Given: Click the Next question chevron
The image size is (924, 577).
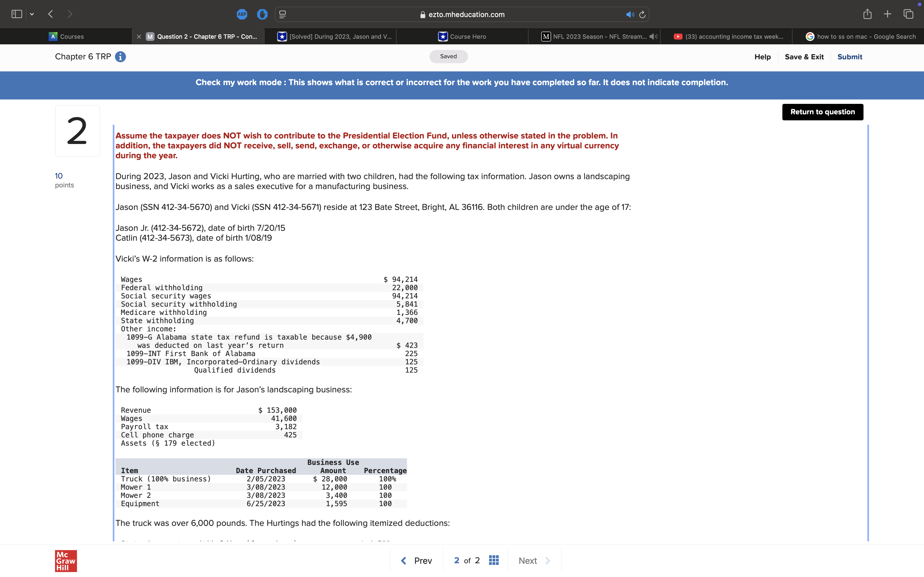Looking at the screenshot, I should (x=548, y=561).
